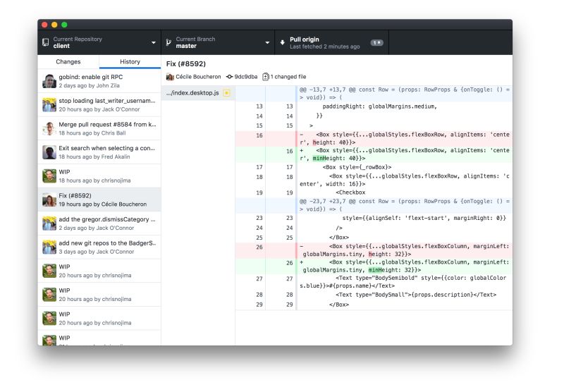Click the macOS green maximize window button
Viewport: 564px width, 392px height.
[64, 25]
